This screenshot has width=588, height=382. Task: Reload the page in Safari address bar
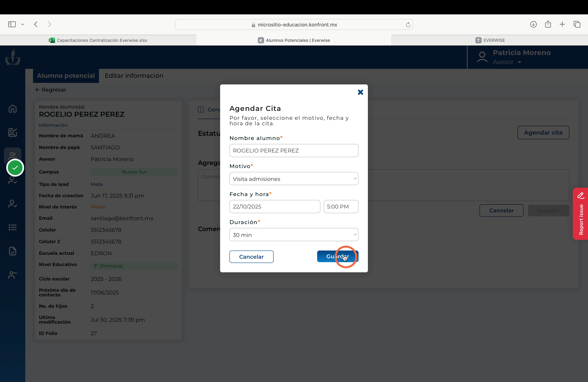(x=408, y=25)
